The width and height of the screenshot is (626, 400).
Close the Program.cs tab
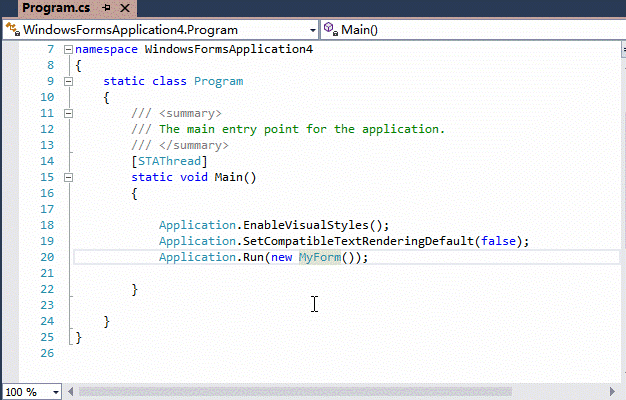125,8
